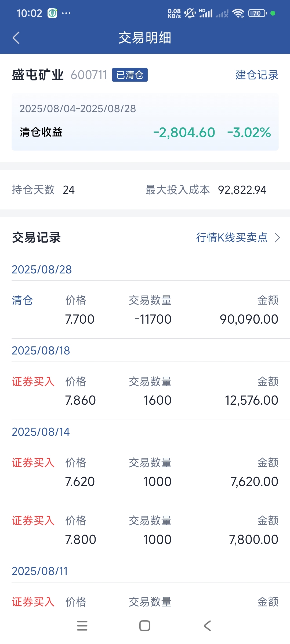Tap Android back navigation icon

click(x=208, y=626)
